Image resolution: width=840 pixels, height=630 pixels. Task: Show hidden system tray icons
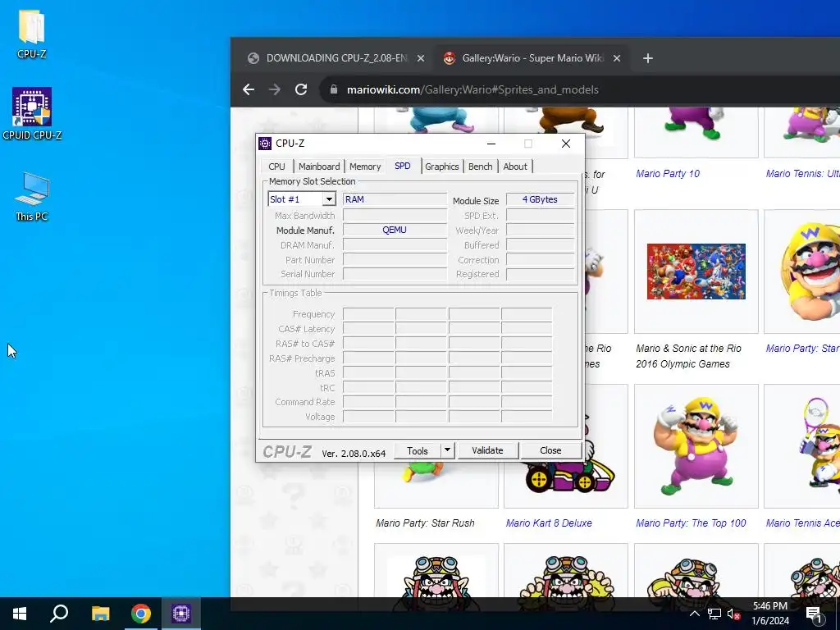(x=694, y=614)
